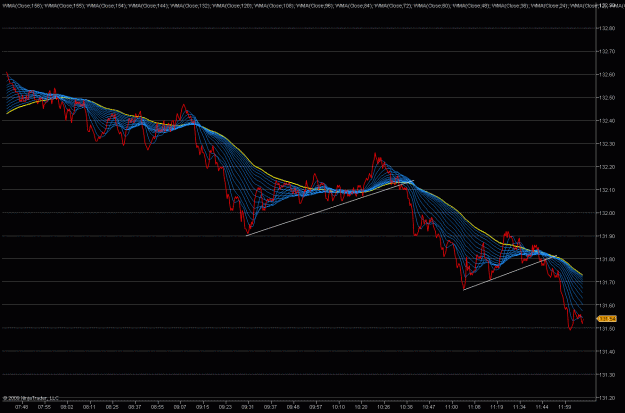The image size is (625, 413).
Task: Click the 131.90 price axis label
Action: click(x=607, y=236)
